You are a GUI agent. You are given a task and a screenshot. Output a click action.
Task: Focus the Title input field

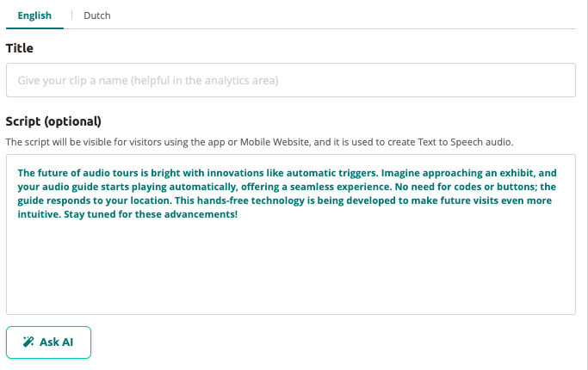click(x=291, y=80)
